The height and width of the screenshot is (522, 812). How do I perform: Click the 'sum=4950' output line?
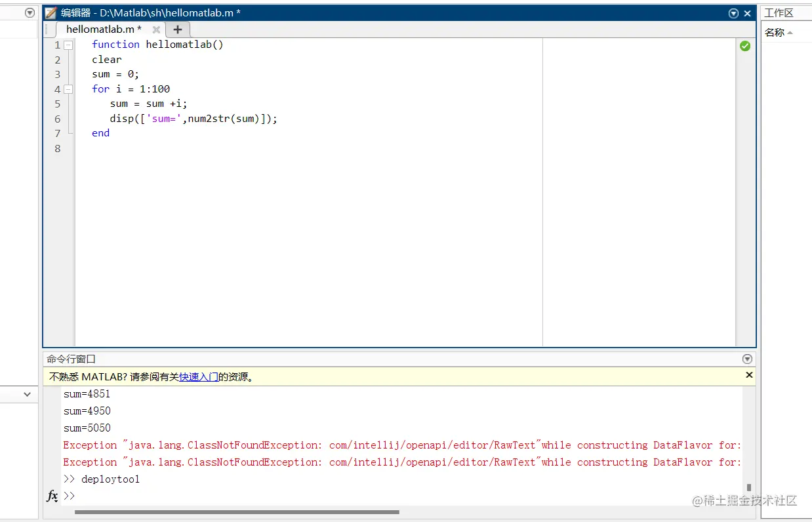(87, 411)
